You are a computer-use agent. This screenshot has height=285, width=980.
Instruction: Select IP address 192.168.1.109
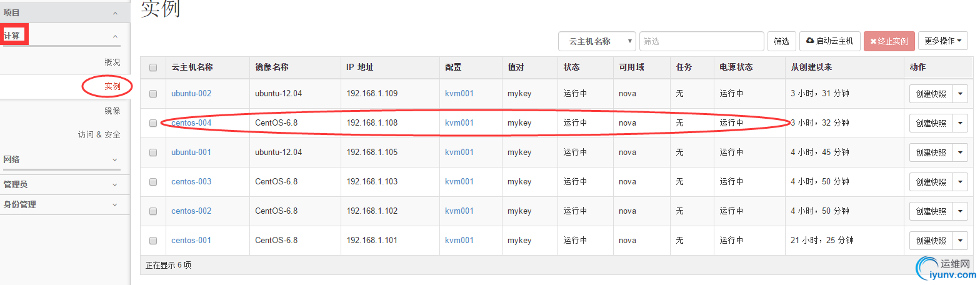(x=372, y=94)
